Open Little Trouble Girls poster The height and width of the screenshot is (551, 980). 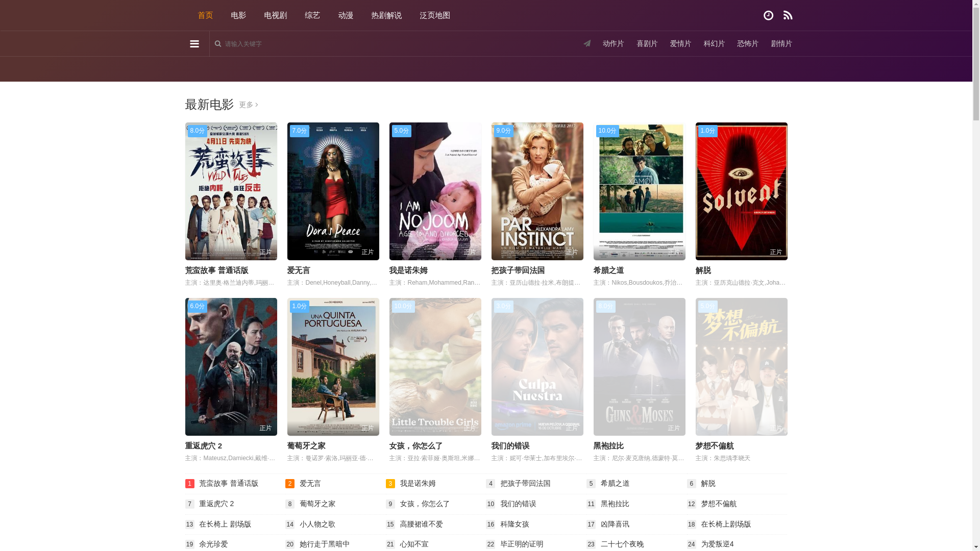point(435,367)
